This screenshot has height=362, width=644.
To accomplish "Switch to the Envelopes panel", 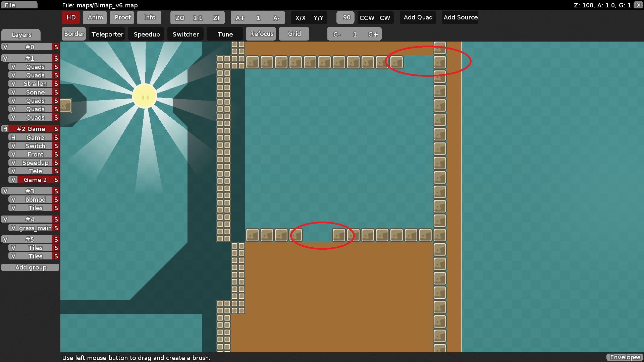I will coord(625,357).
